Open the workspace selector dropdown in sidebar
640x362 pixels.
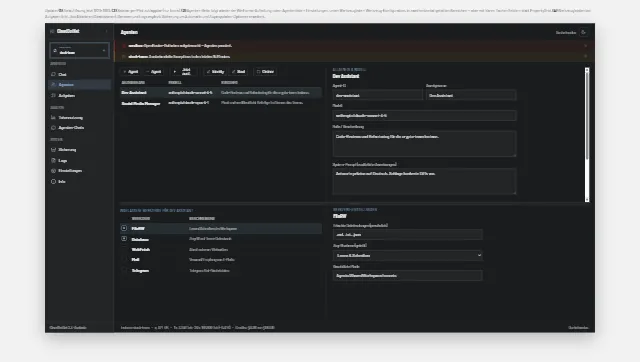(80, 51)
